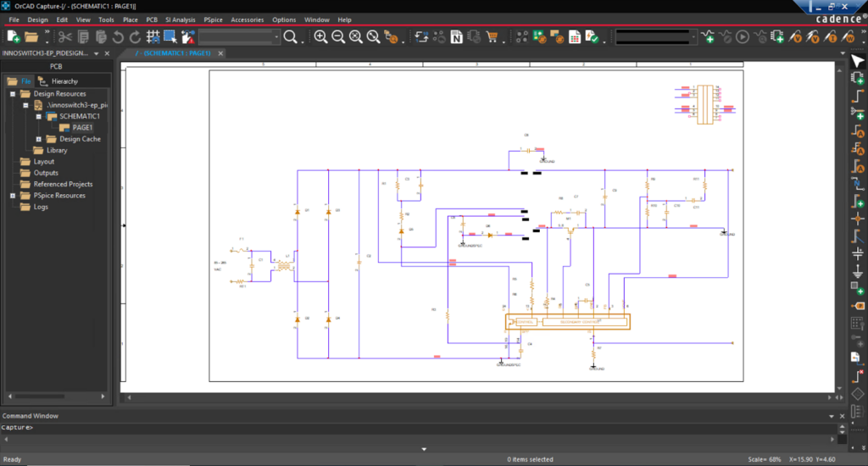Open a design using the folder icon

coord(31,37)
